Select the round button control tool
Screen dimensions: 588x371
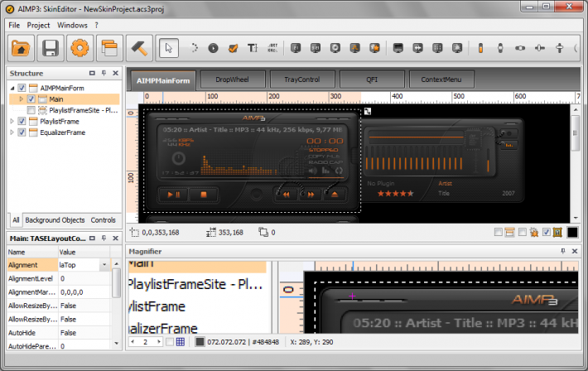coord(213,48)
